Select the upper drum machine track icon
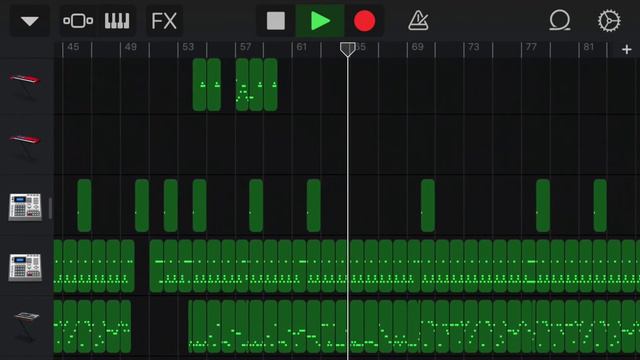The image size is (640, 360). [x=25, y=207]
